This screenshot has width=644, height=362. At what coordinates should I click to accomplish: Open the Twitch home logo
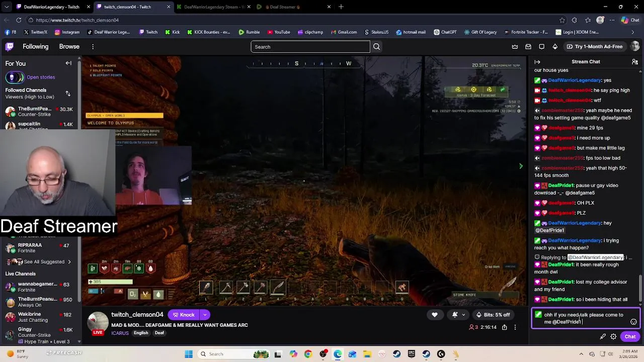[10, 47]
